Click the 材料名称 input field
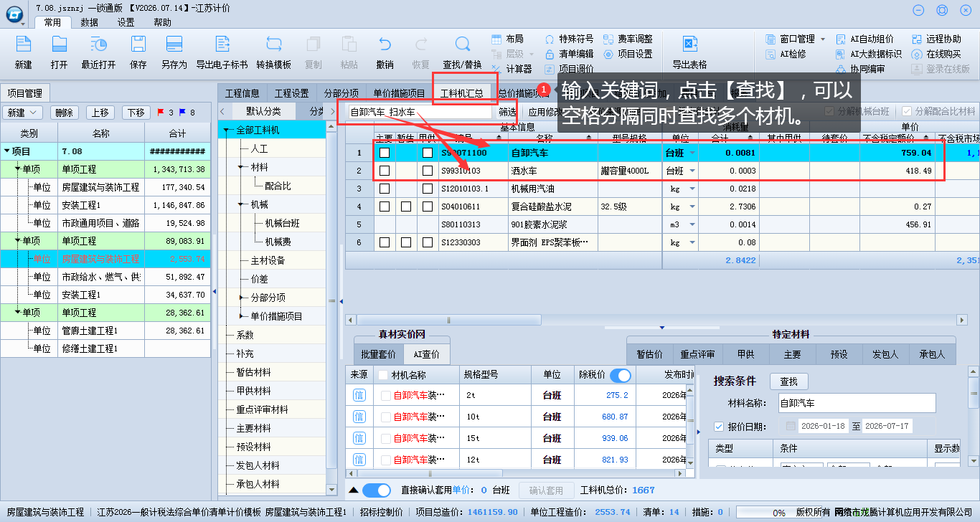Viewport: 980px width, 522px height. point(857,403)
